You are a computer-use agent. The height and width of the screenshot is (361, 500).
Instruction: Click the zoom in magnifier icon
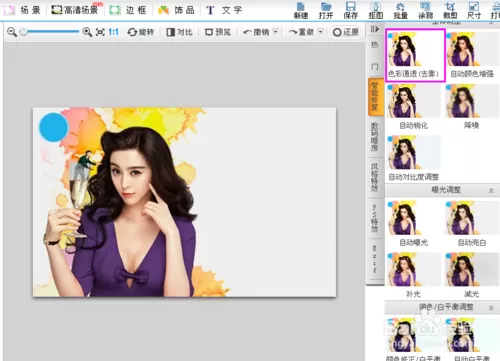coord(87,32)
